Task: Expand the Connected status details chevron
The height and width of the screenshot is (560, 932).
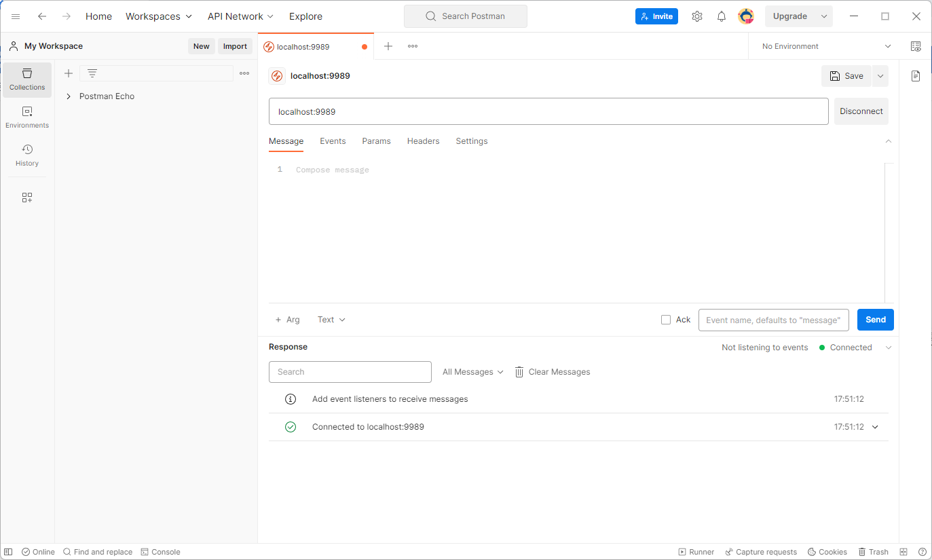Action: point(889,348)
